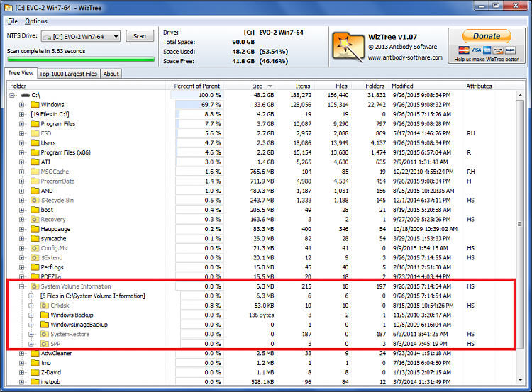532x392 pixels.
Task: Click the vertical scrollbar thumb
Action: coord(520,224)
